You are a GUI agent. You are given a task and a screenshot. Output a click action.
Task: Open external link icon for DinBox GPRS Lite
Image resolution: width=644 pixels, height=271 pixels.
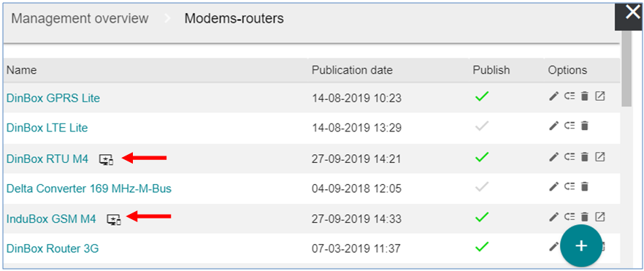coord(600,96)
